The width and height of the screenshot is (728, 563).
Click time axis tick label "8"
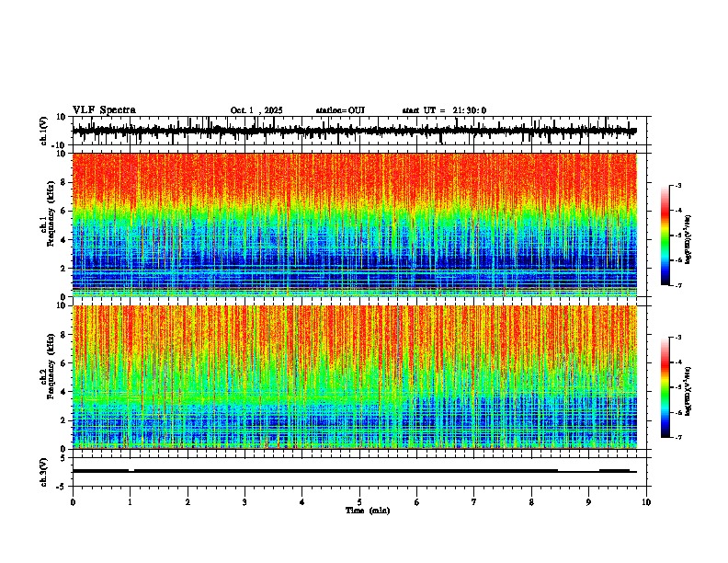531,502
